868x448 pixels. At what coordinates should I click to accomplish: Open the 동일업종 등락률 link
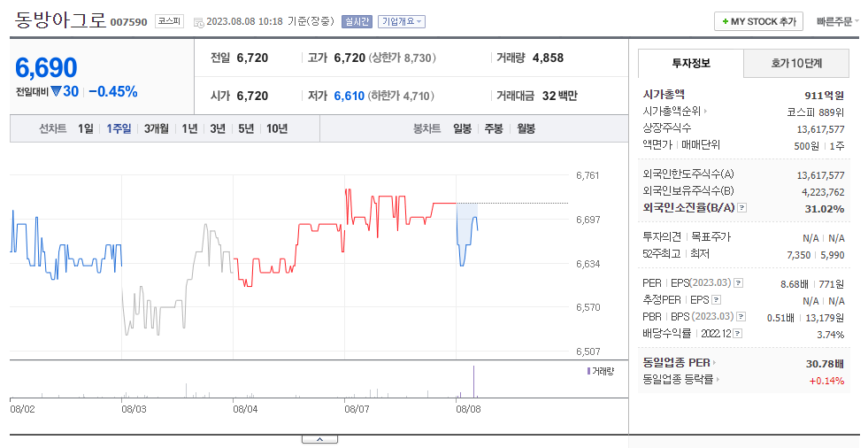678,379
